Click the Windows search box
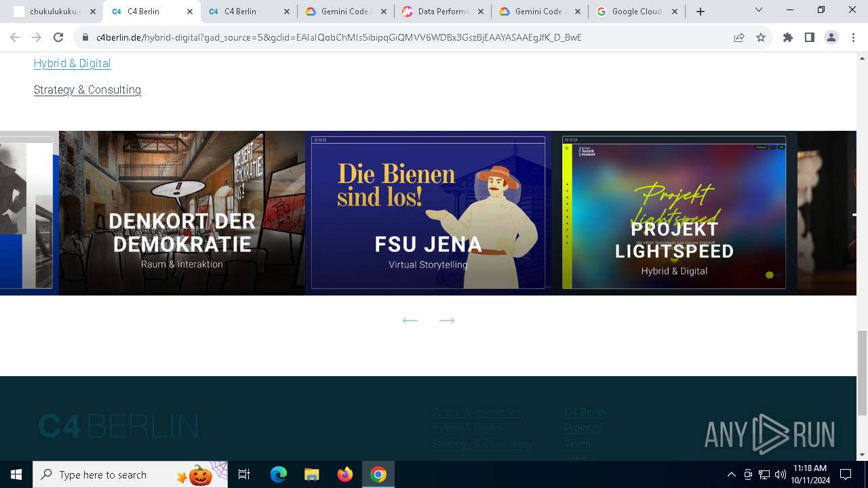This screenshot has height=488, width=868. 130,474
